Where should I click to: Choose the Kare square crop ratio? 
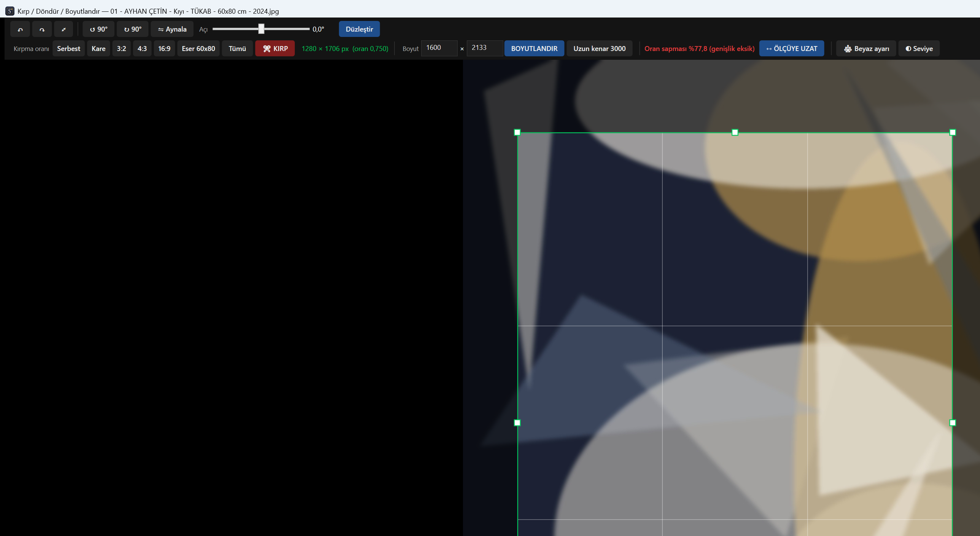[x=99, y=49]
